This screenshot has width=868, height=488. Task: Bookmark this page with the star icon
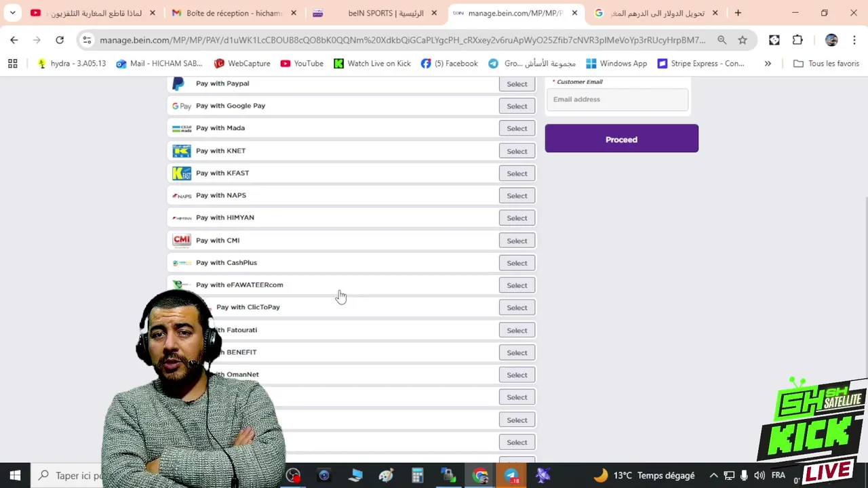[x=743, y=40]
